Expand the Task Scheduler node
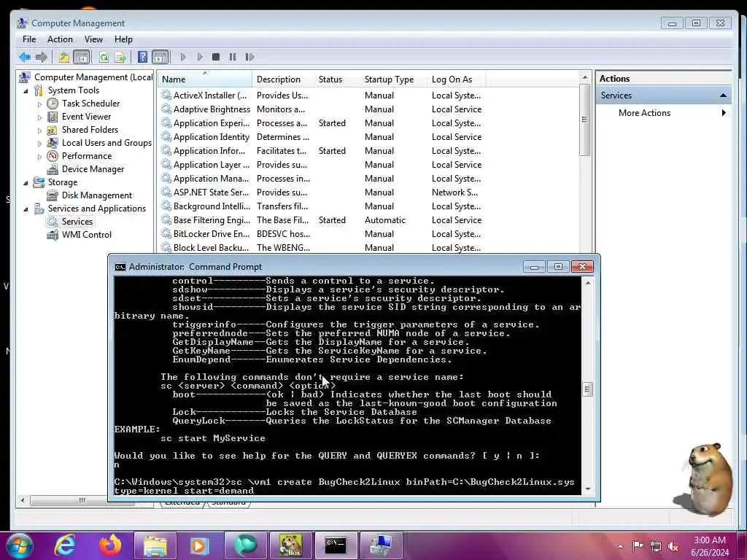Screen dimensions: 747x560 (39, 104)
